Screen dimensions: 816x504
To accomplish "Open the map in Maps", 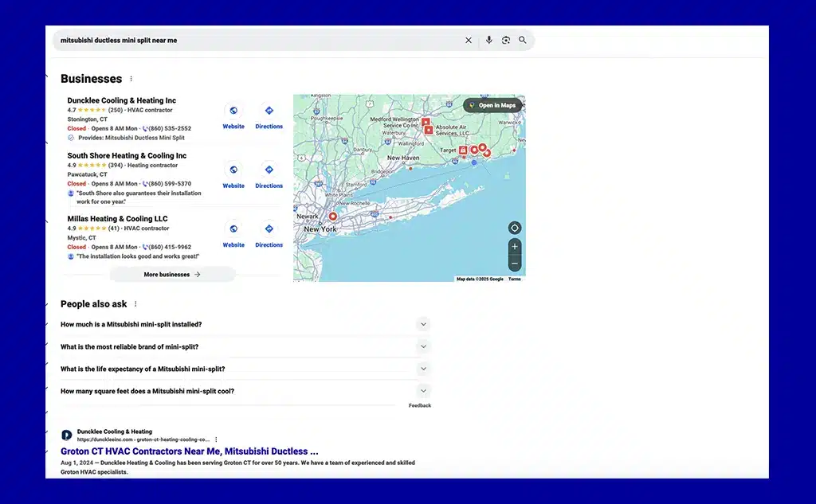I will click(x=492, y=105).
